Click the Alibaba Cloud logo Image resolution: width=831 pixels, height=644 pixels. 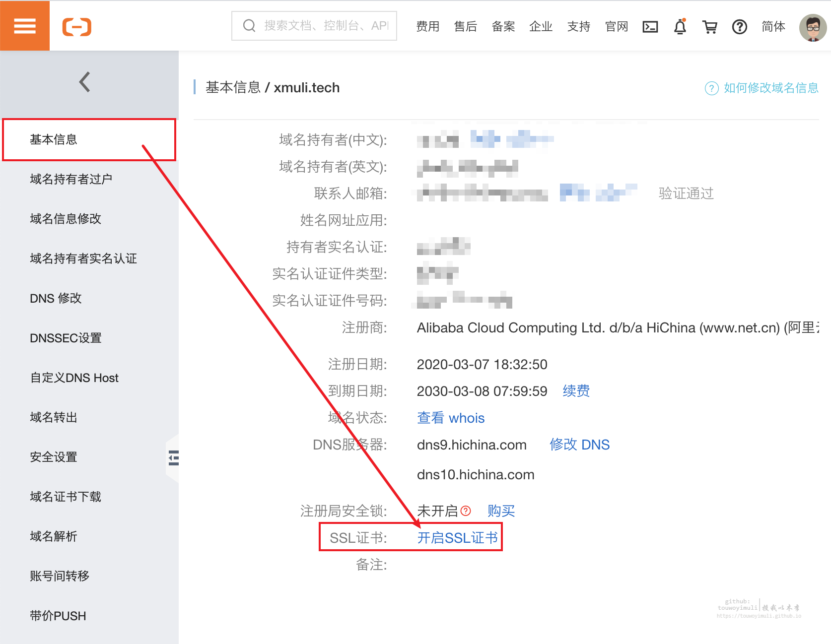click(77, 27)
